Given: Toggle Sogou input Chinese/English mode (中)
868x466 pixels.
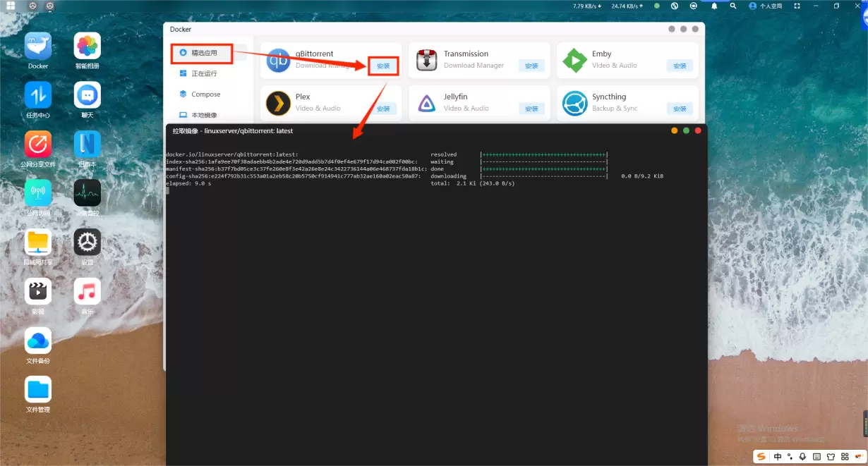Looking at the screenshot, I should (778, 457).
